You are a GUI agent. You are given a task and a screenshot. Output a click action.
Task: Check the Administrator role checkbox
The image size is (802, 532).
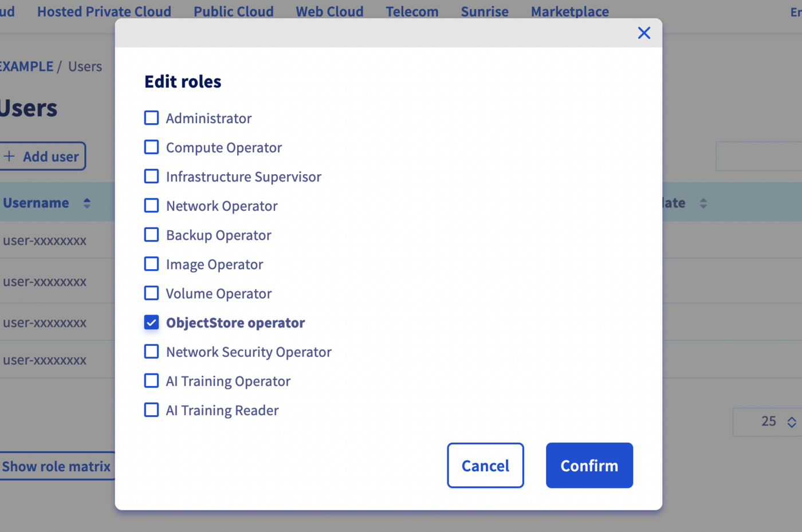(x=151, y=118)
